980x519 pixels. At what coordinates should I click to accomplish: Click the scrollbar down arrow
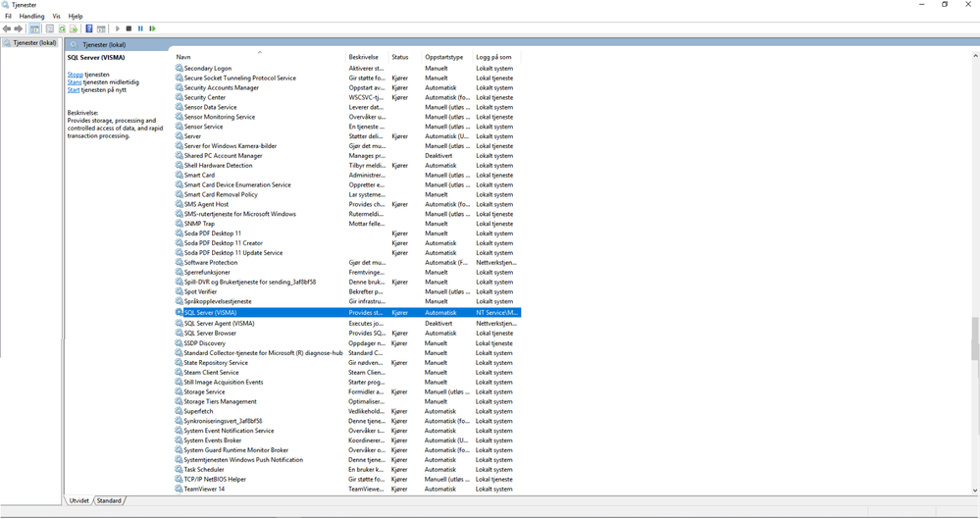(x=974, y=491)
